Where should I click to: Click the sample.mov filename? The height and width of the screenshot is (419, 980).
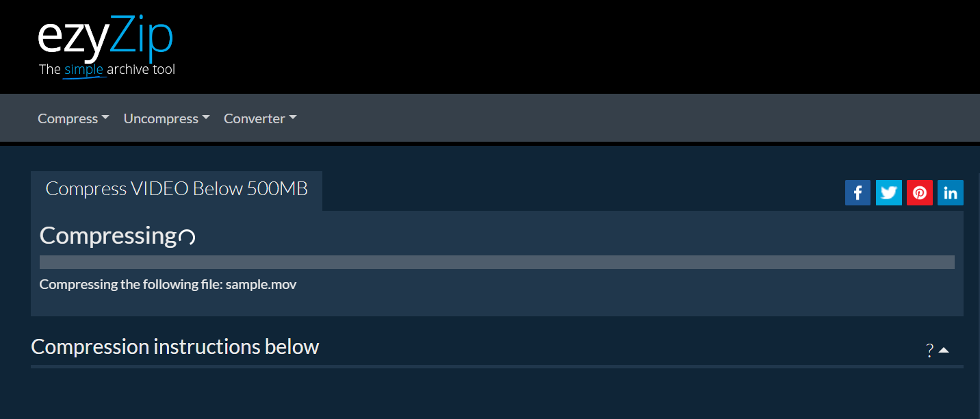coord(261,284)
